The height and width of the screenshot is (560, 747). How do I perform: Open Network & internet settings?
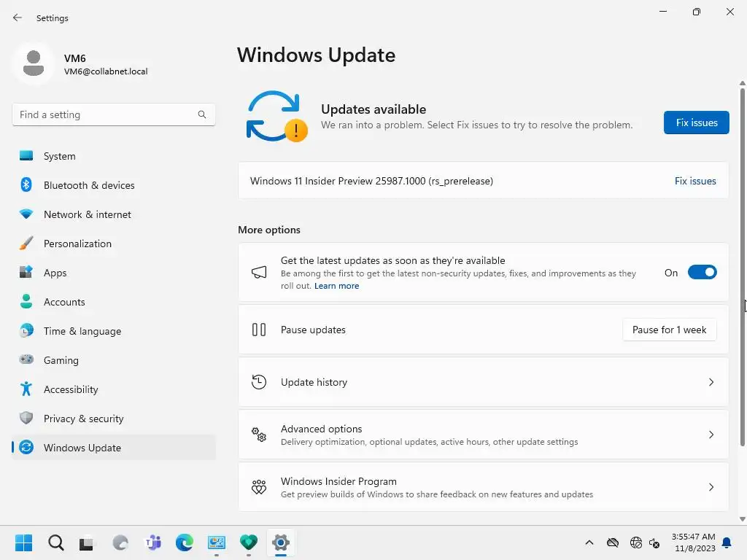click(113, 214)
